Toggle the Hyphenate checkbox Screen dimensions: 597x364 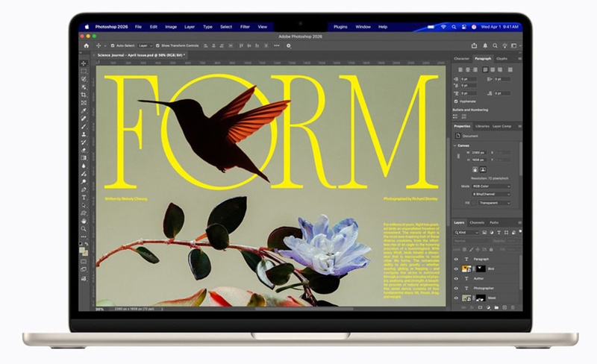pos(456,101)
